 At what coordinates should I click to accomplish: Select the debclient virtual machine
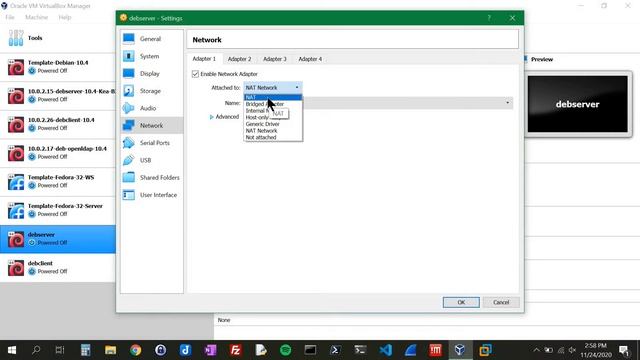(x=58, y=267)
